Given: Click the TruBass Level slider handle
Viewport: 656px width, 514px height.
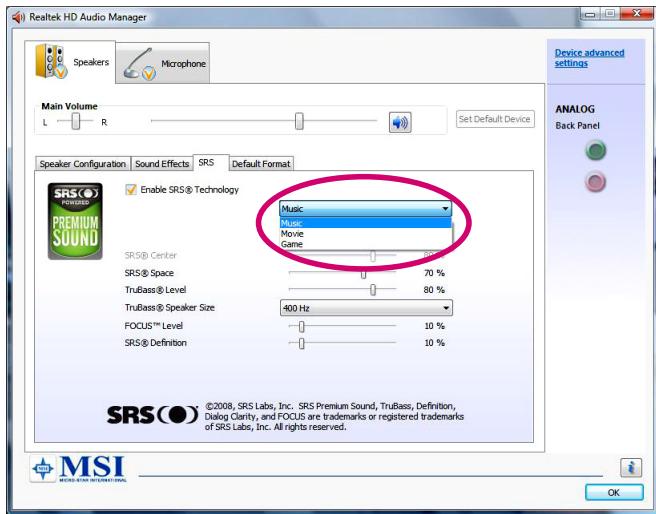Looking at the screenshot, I should (373, 290).
